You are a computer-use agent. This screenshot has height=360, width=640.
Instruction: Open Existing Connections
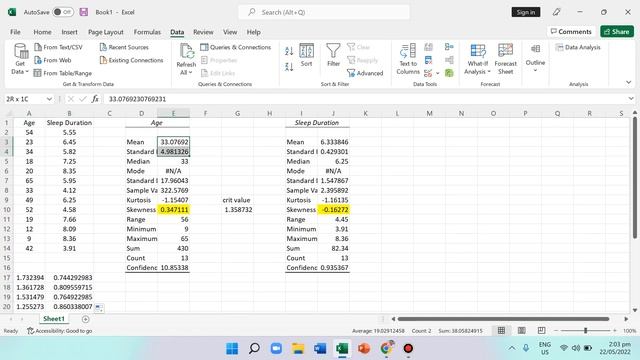coord(131,60)
